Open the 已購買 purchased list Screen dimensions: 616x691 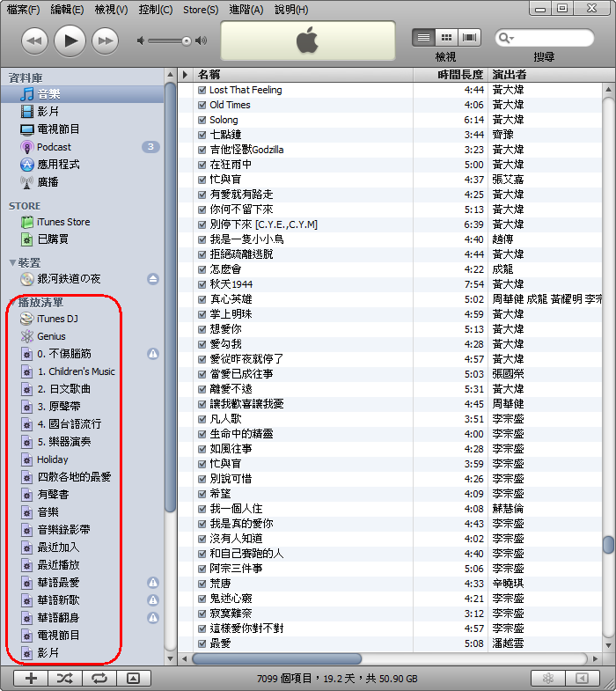click(x=82, y=239)
